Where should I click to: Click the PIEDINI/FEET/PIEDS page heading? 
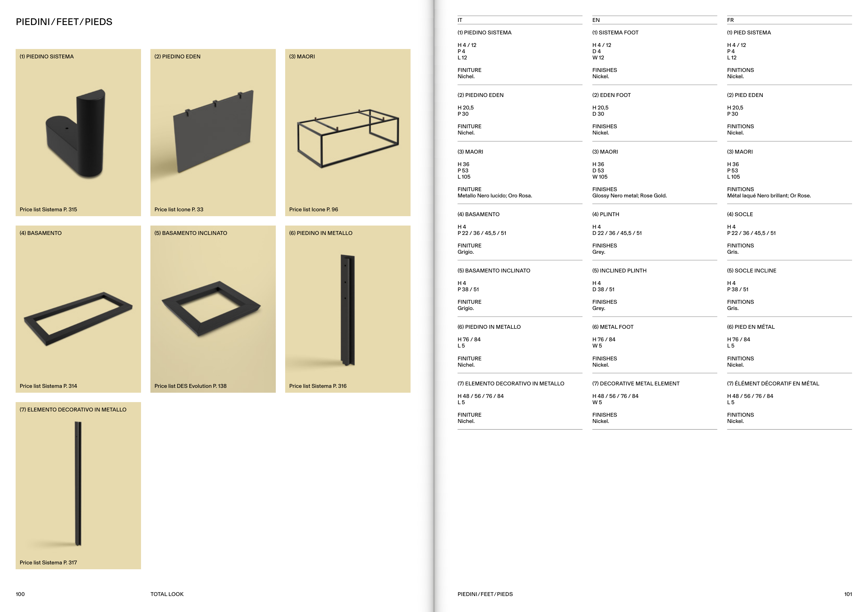pos(64,22)
